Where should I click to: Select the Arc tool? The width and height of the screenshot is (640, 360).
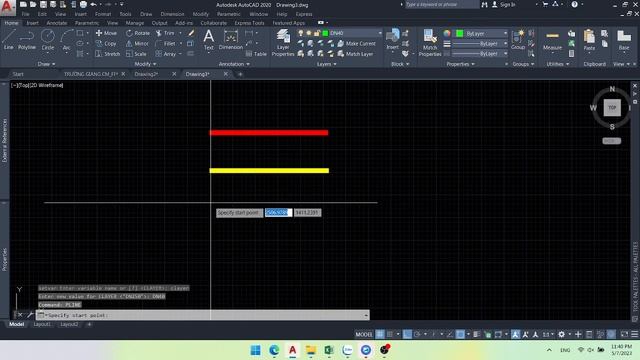(66, 40)
